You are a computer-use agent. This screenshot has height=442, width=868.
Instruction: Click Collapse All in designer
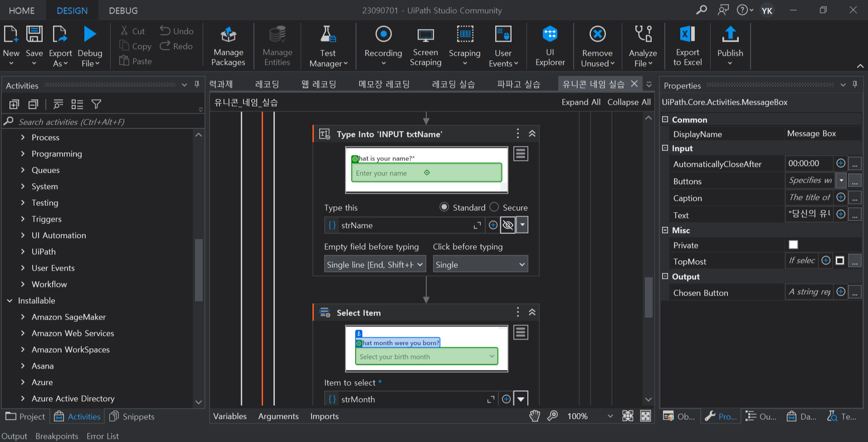pyautogui.click(x=629, y=102)
